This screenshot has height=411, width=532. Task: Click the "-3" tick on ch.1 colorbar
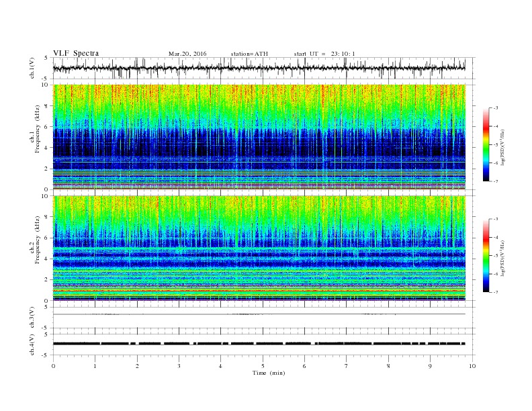coord(496,108)
